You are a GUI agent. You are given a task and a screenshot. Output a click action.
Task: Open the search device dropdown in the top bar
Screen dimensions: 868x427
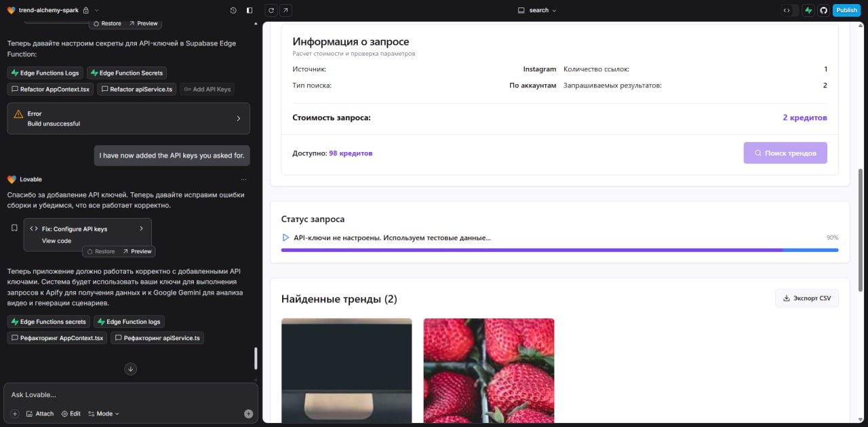(537, 10)
